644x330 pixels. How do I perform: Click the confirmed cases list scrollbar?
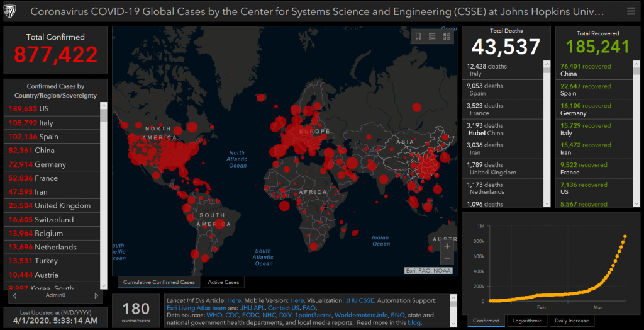click(104, 195)
